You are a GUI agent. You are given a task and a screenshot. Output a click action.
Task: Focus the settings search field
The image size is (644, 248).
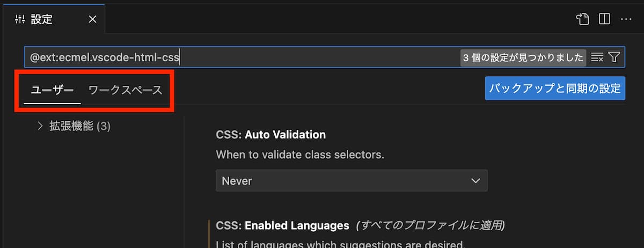tap(241, 57)
